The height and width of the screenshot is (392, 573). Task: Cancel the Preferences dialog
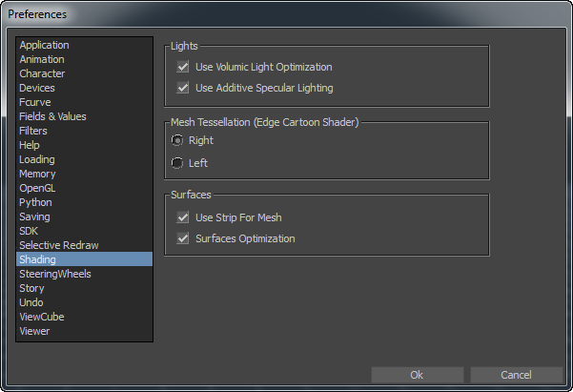(516, 375)
